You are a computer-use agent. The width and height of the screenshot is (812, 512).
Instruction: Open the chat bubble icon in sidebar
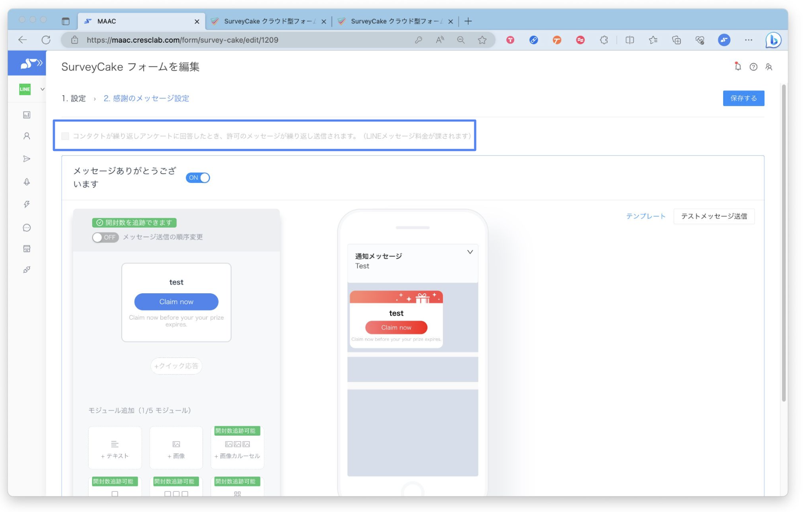click(x=27, y=228)
